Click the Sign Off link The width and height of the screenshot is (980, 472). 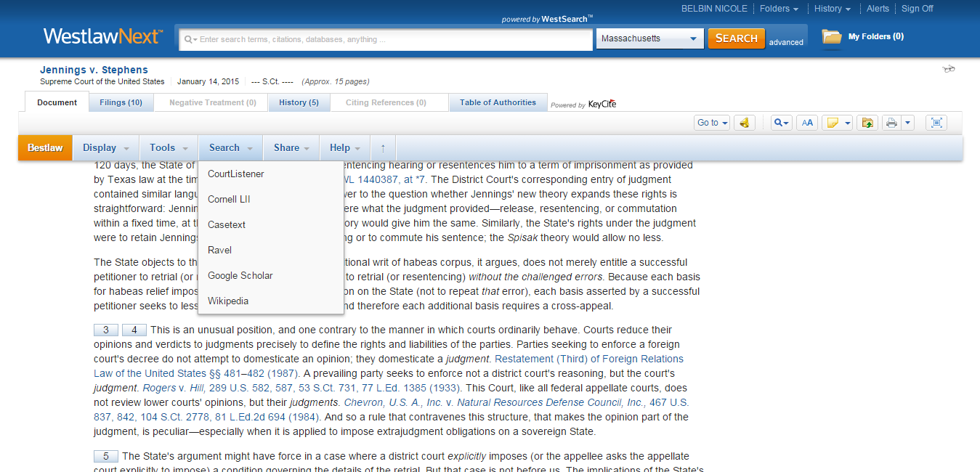coord(917,9)
